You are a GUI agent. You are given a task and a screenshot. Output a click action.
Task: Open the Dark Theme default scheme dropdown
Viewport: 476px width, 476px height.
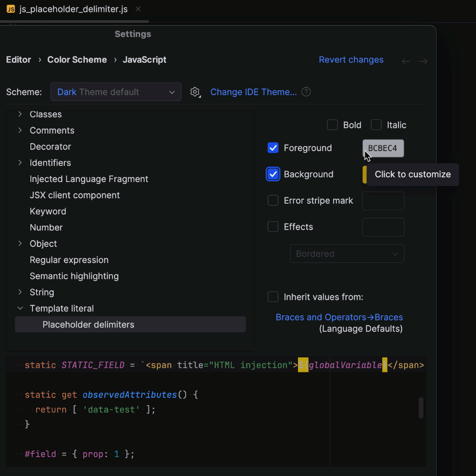pyautogui.click(x=116, y=92)
